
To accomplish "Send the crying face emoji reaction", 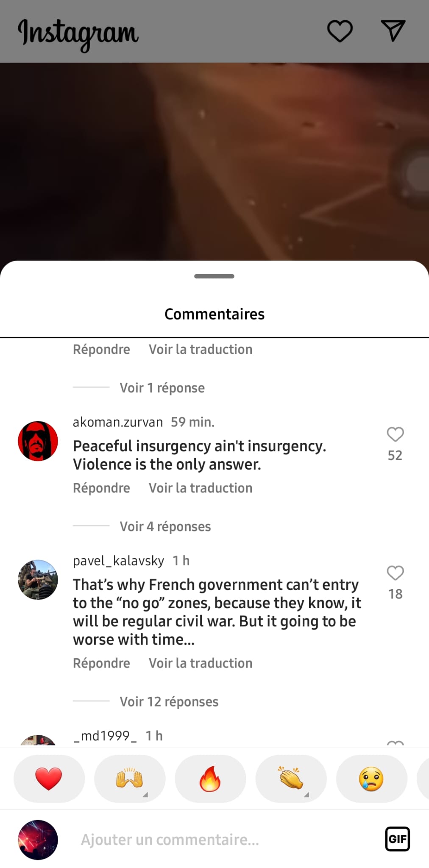I will 371,779.
